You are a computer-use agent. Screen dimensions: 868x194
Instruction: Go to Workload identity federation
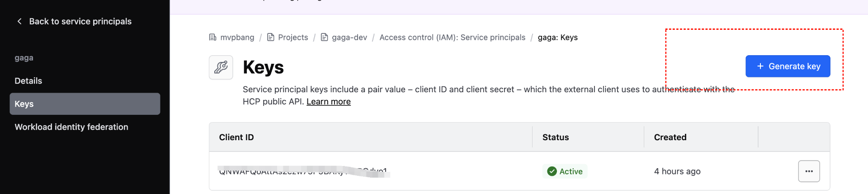(71, 127)
